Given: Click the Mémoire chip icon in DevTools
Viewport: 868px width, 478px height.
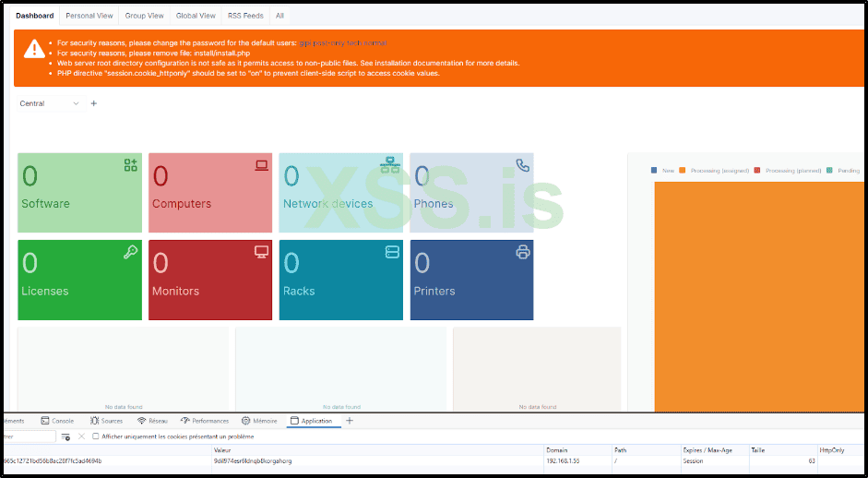Looking at the screenshot, I should coord(245,421).
